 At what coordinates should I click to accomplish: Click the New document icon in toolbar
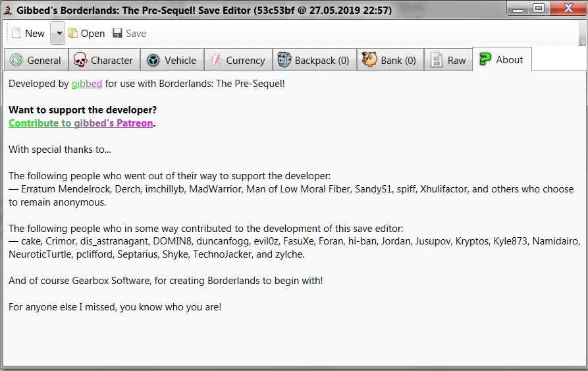(x=16, y=34)
